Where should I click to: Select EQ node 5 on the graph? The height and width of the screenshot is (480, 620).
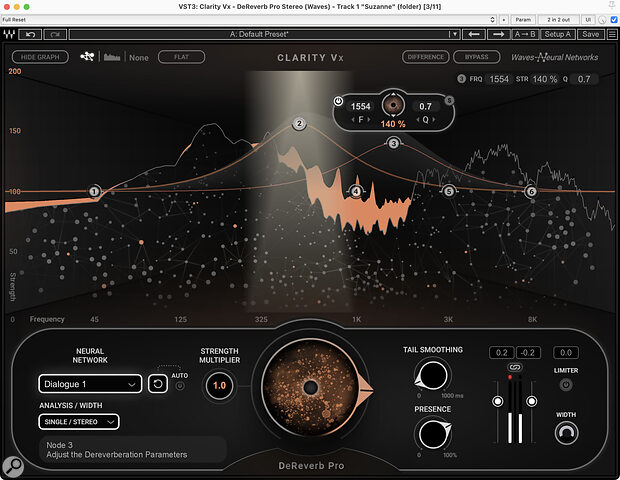[x=448, y=191]
